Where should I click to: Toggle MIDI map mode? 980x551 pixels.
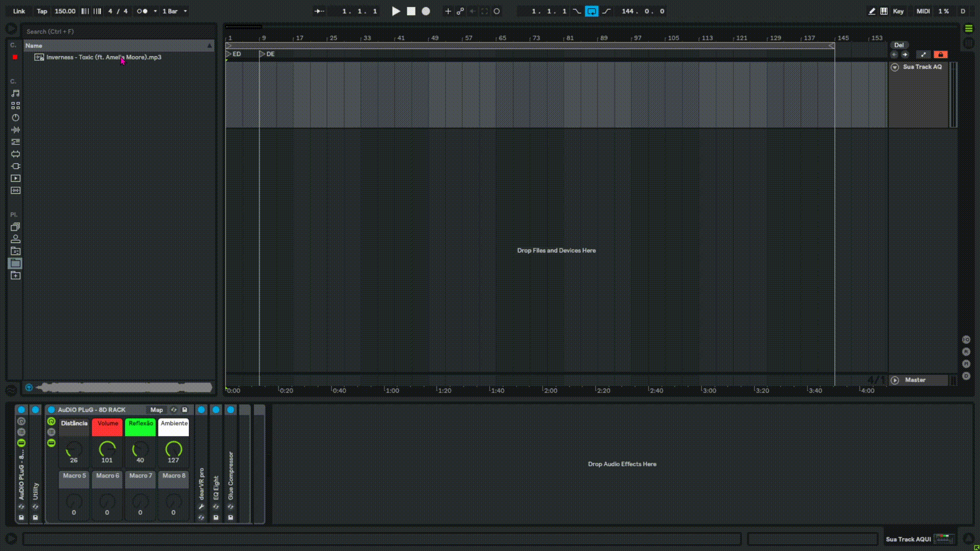[x=923, y=11]
